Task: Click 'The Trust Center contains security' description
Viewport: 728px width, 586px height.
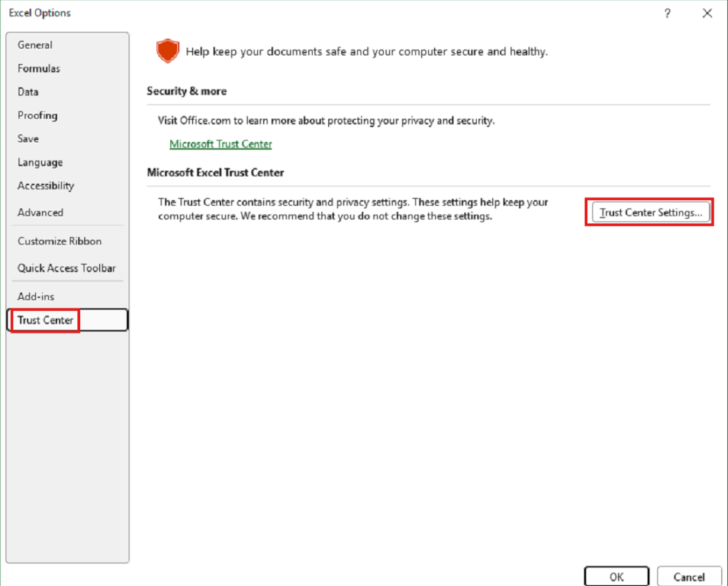Action: click(x=353, y=209)
